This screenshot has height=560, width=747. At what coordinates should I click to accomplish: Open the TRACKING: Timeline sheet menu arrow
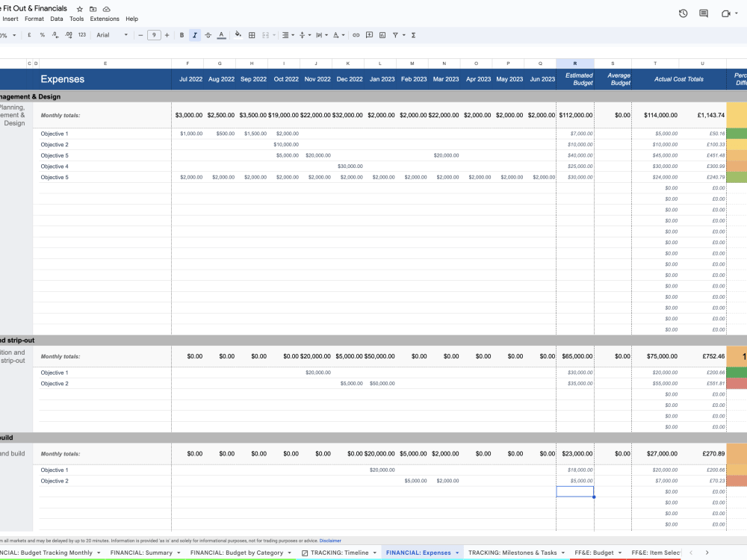[374, 553]
